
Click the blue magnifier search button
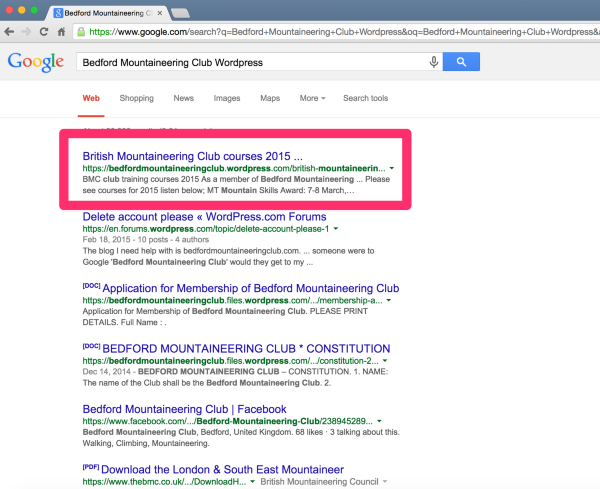coord(461,62)
